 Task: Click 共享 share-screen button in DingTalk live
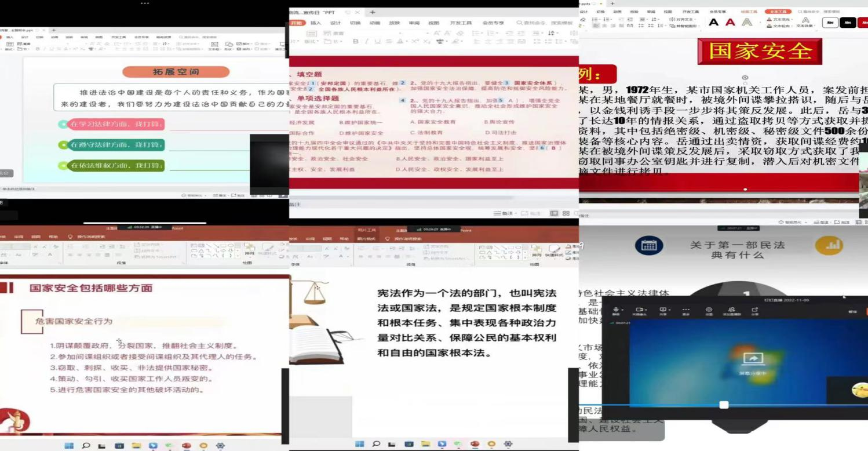pos(663,311)
